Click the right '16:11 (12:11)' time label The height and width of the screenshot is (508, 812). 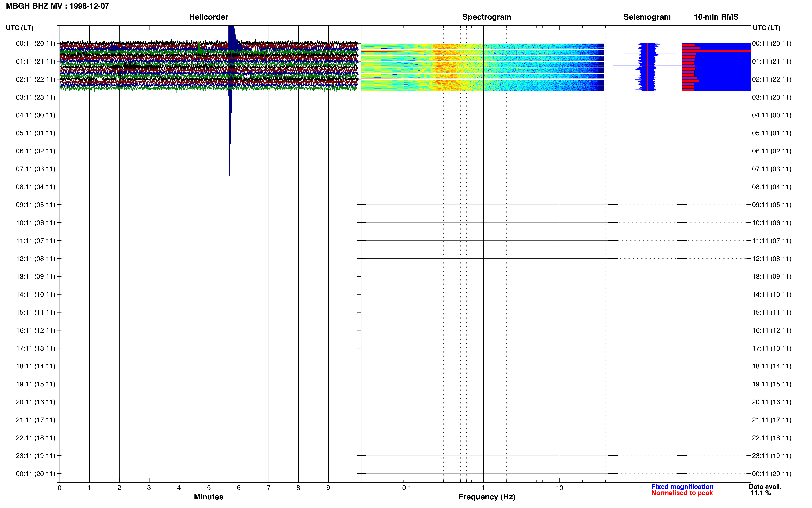pyautogui.click(x=772, y=330)
